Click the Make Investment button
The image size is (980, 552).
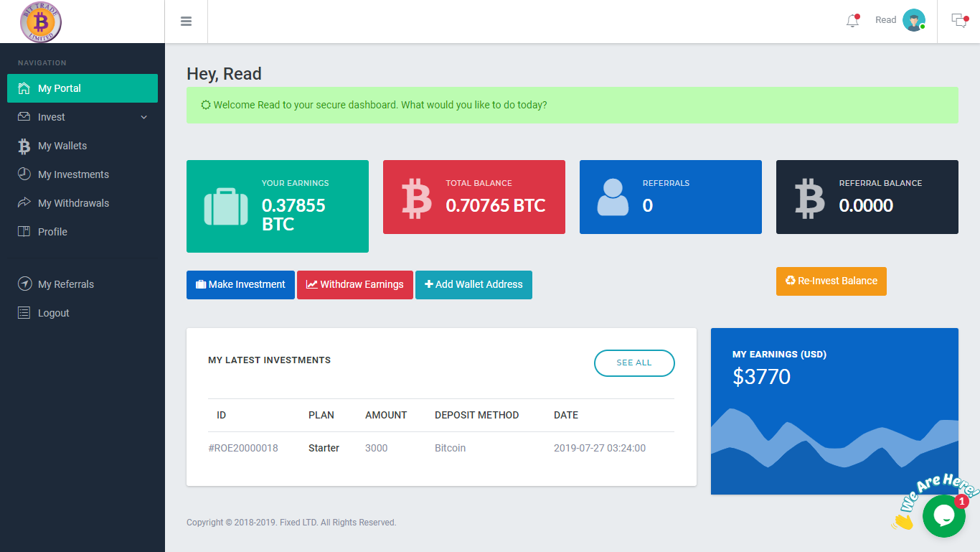[240, 285]
